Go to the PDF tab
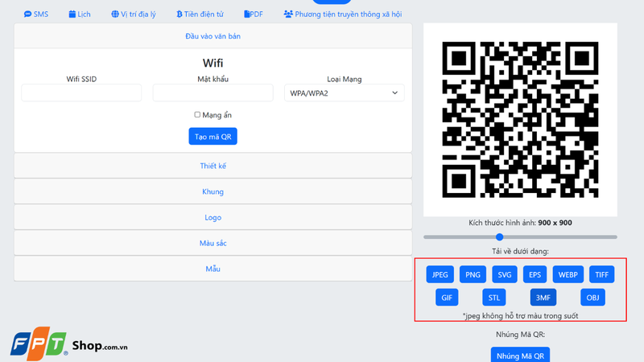This screenshot has height=362, width=644. 254,14
